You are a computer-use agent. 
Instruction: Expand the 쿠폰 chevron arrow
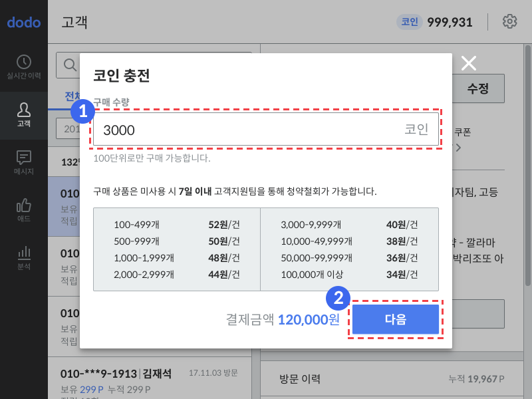458,148
